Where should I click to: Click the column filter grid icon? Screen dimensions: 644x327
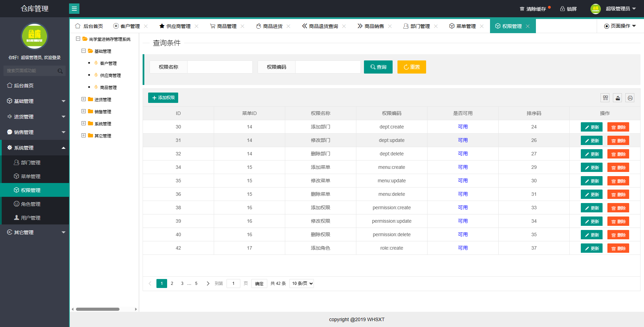click(605, 98)
